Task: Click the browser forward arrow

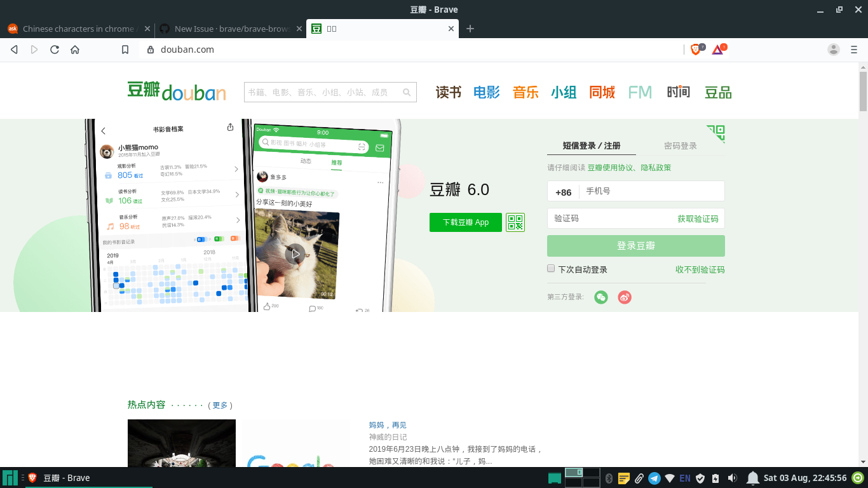Action: [x=34, y=50]
